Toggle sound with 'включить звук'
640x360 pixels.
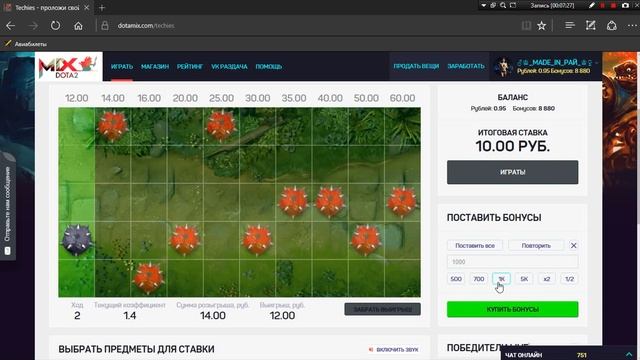(394, 349)
